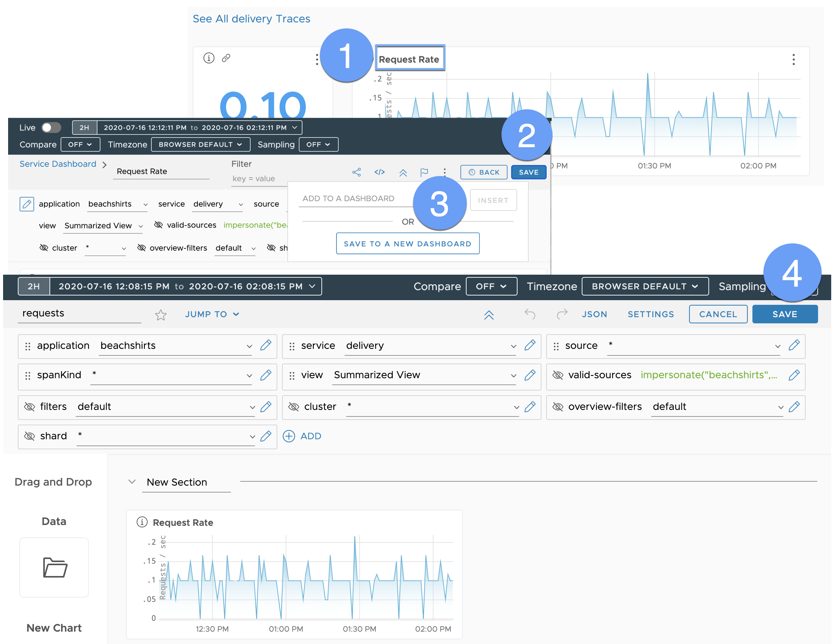837x644 pixels.
Task: Click the undo arrow icon
Action: (x=530, y=314)
